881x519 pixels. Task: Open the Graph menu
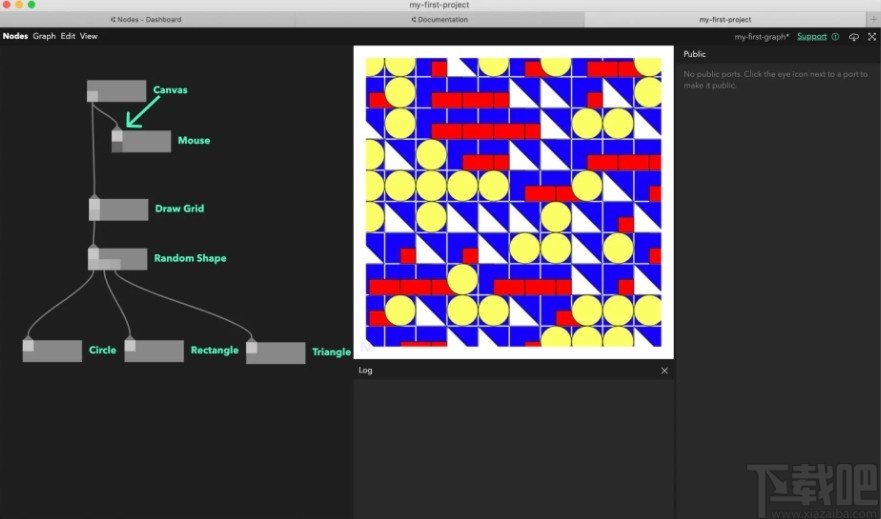[x=44, y=36]
